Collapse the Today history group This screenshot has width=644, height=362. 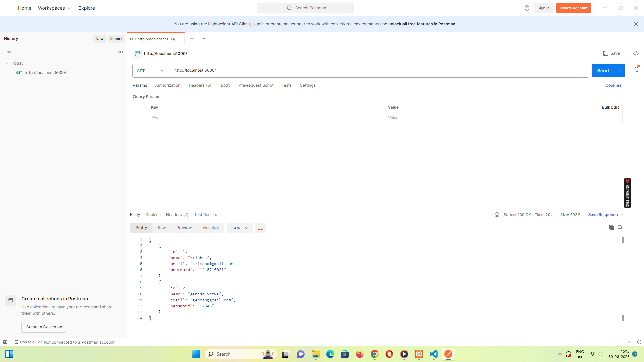[x=7, y=63]
